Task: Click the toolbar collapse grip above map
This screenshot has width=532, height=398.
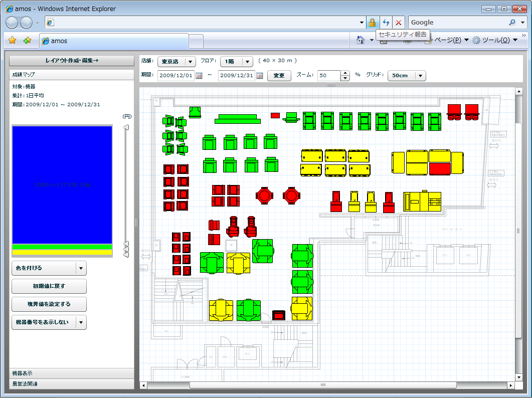Action: pyautogui.click(x=331, y=85)
